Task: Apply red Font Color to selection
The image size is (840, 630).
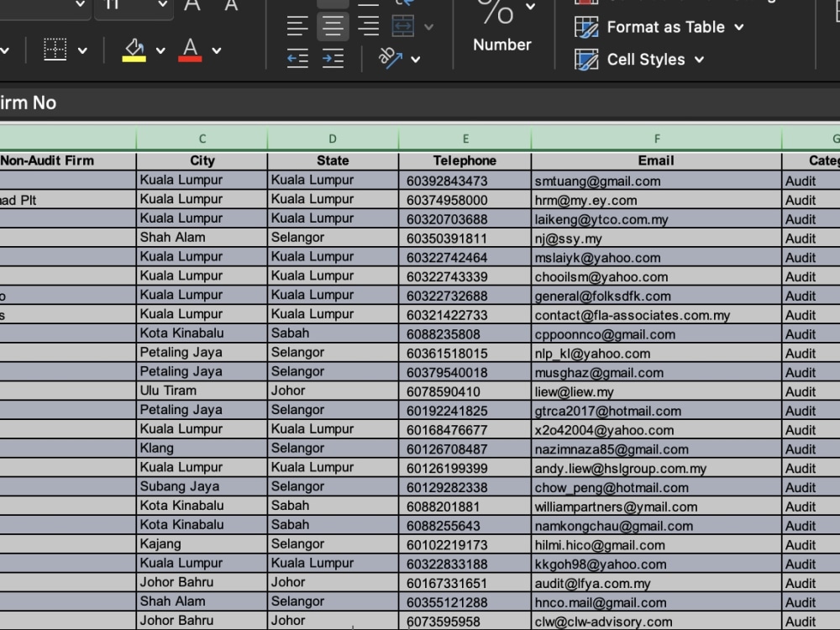Action: tap(189, 49)
